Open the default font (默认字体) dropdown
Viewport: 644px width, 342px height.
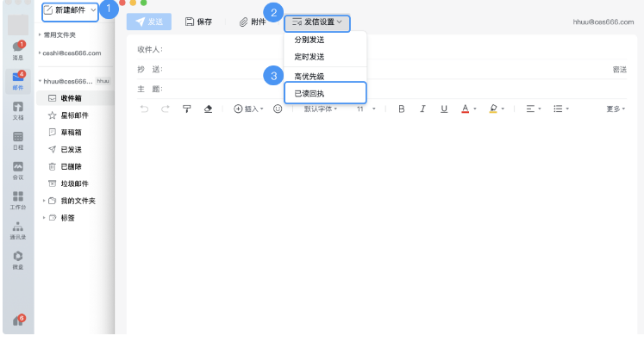pos(321,109)
